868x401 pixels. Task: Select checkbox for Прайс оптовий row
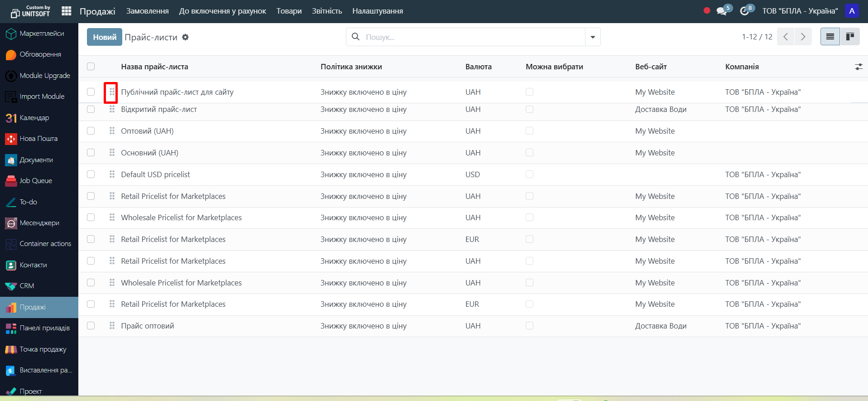tap(91, 326)
